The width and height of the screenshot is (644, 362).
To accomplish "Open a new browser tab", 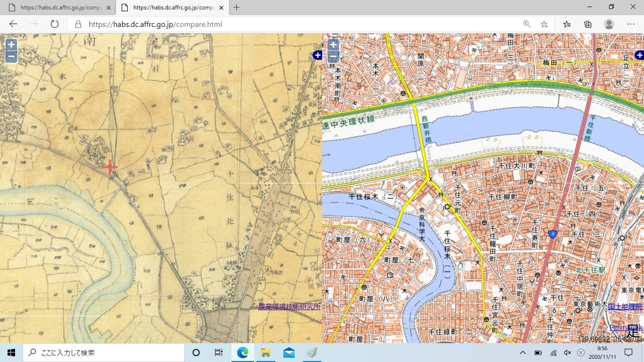I will (237, 8).
